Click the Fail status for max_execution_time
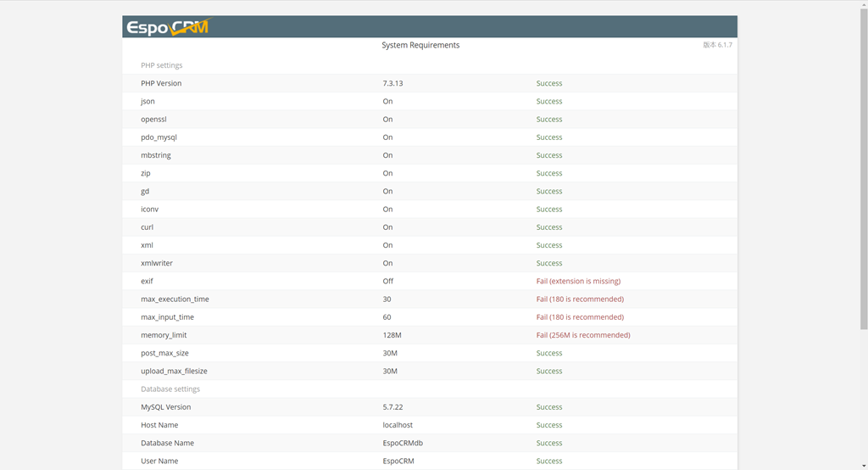 pos(580,299)
